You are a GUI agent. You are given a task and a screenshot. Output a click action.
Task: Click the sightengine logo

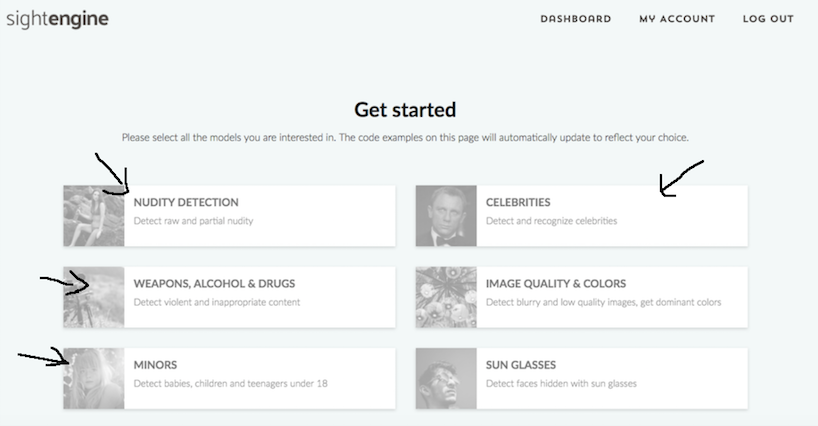[56, 19]
